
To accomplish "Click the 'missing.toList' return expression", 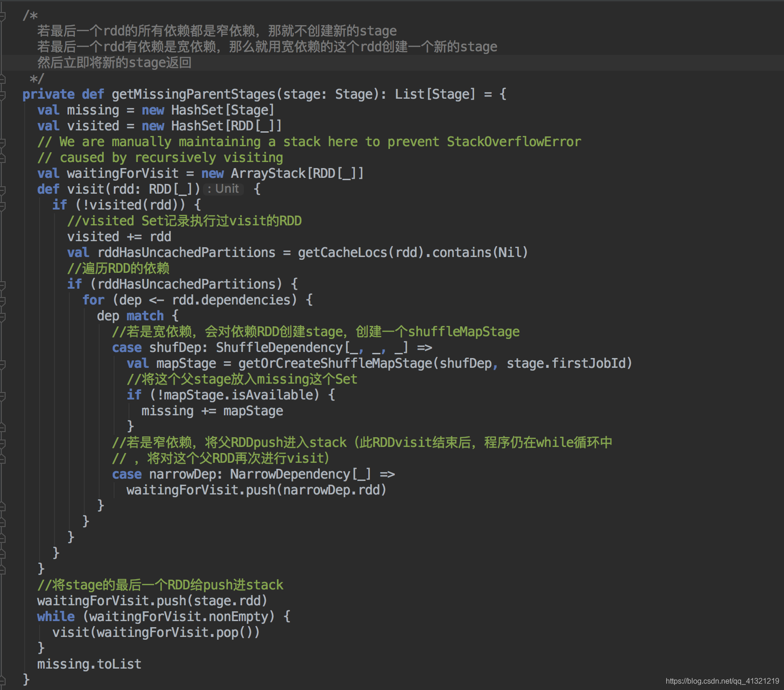I will 89,664.
